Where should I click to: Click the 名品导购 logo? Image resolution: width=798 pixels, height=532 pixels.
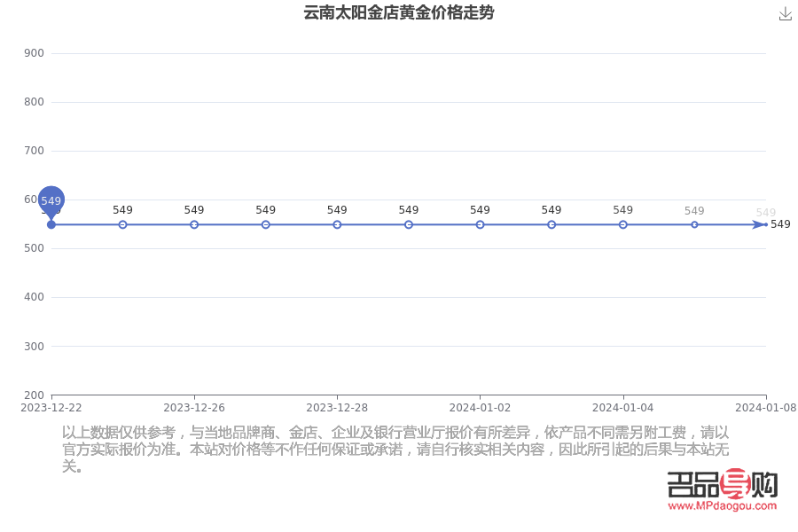pos(722,484)
